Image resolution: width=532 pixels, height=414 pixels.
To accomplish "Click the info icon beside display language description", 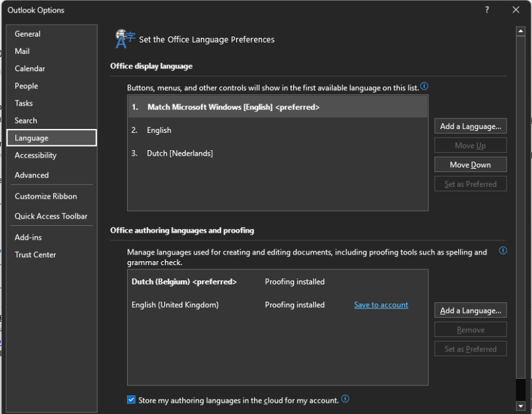I will point(424,86).
